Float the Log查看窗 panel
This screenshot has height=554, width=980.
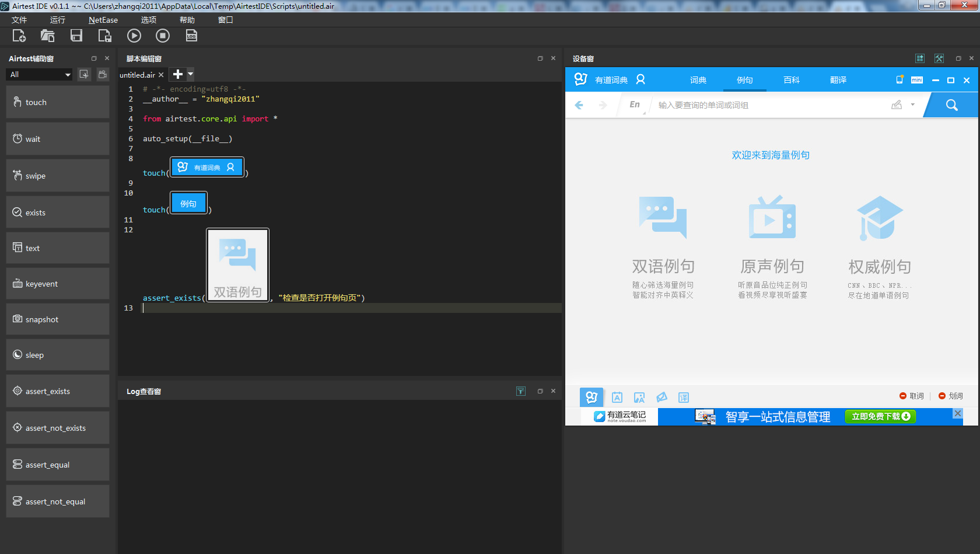[540, 391]
